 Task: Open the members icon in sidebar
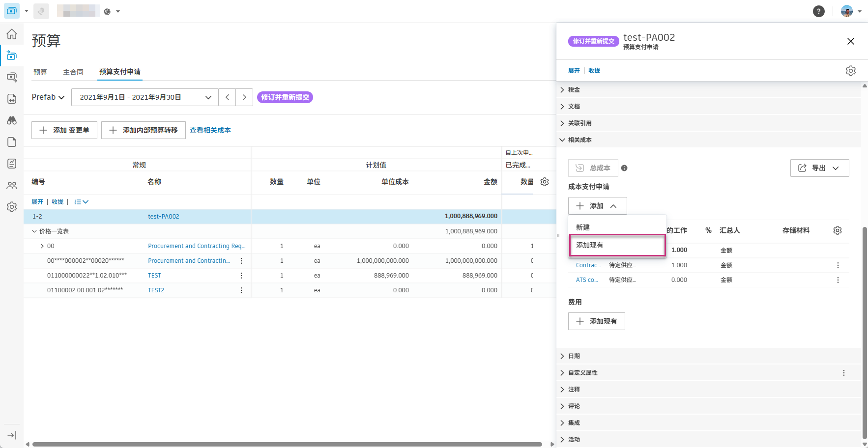point(12,185)
